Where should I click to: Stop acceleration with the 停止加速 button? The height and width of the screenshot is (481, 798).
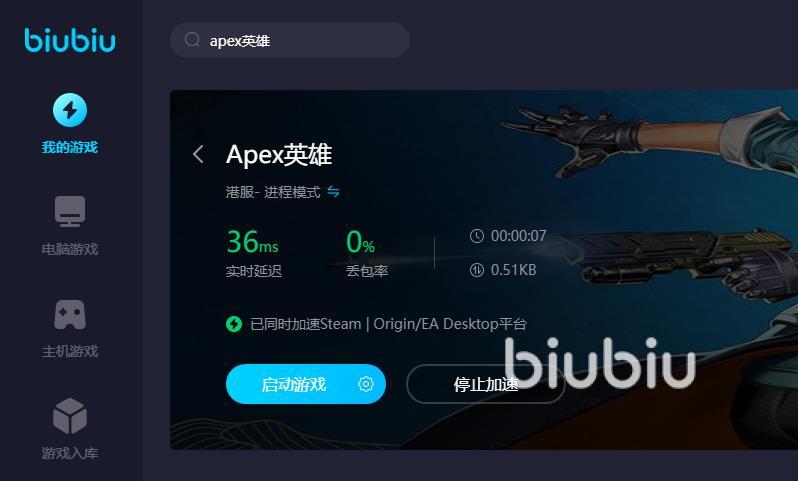pyautogui.click(x=486, y=384)
